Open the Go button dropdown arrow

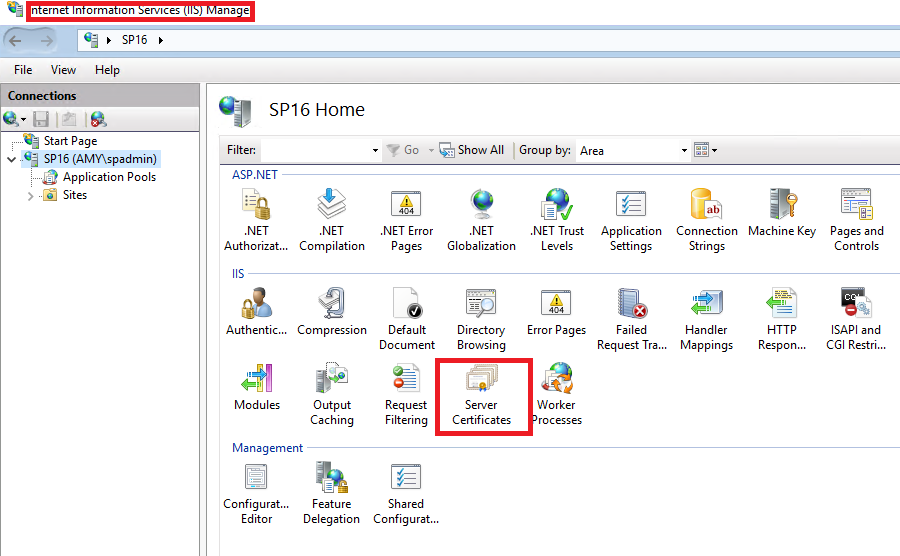click(430, 150)
